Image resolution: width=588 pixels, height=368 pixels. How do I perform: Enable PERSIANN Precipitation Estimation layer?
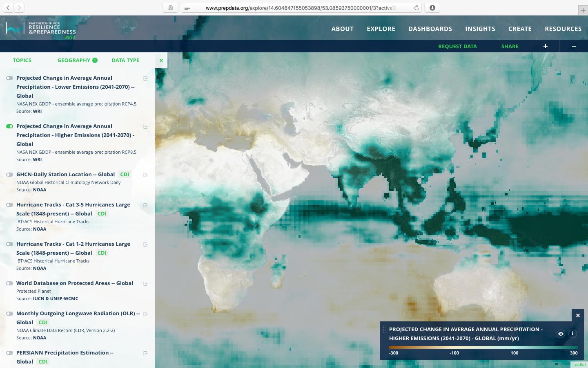tap(10, 353)
